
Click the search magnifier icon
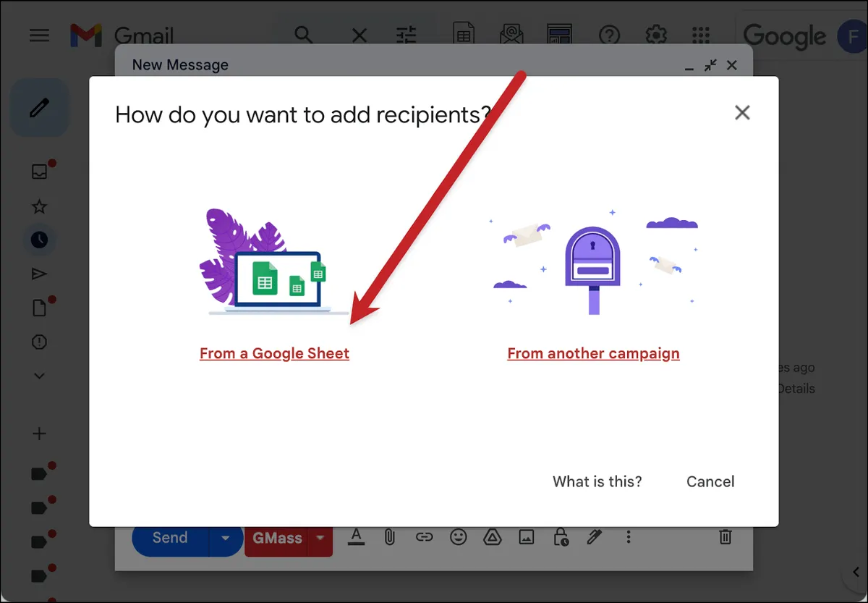304,35
